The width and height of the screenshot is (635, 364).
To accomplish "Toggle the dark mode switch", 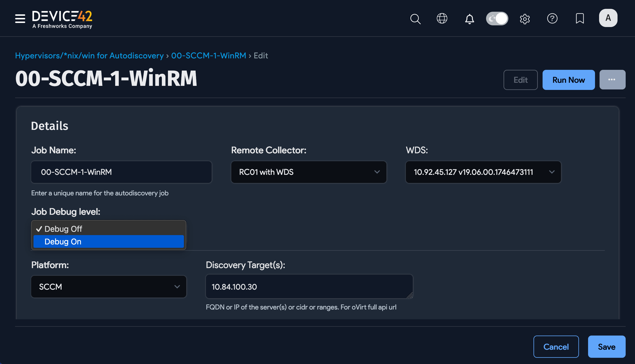I will coord(497,18).
